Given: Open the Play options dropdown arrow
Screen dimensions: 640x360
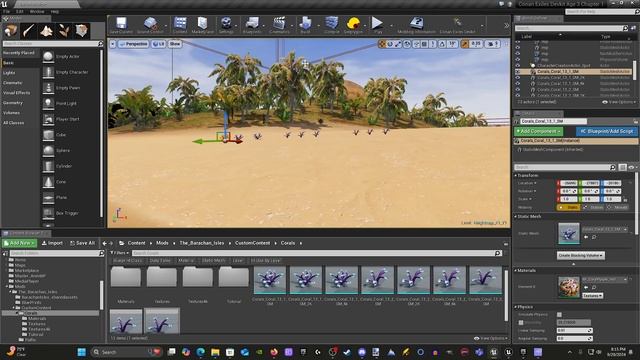Looking at the screenshot, I should pos(391,26).
